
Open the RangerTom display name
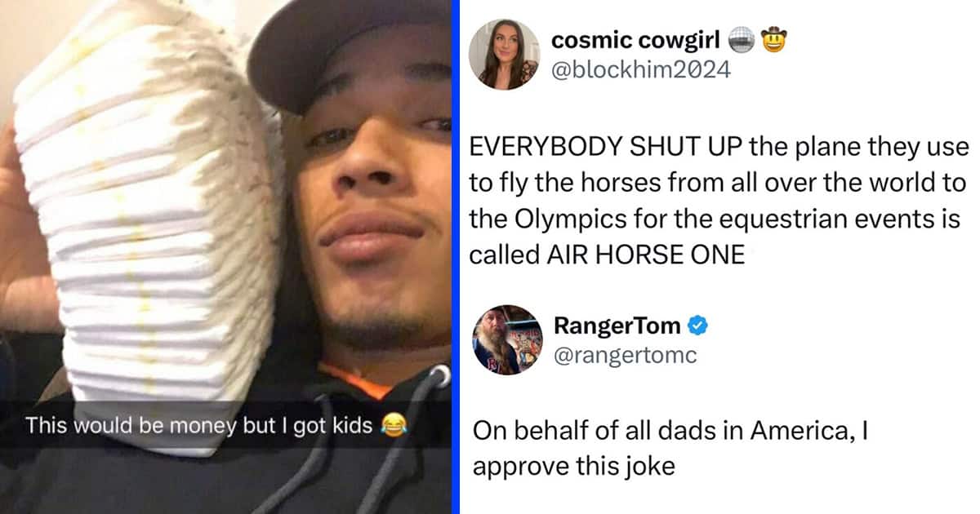tap(617, 326)
